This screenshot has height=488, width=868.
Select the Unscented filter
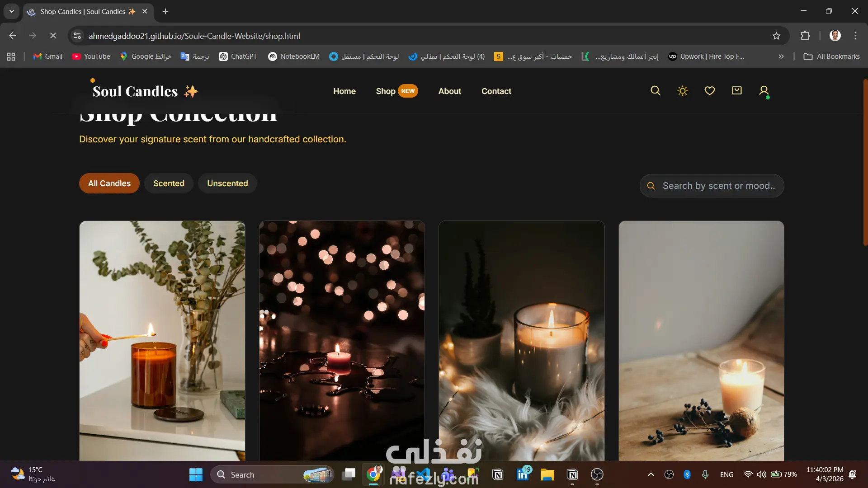[227, 183]
